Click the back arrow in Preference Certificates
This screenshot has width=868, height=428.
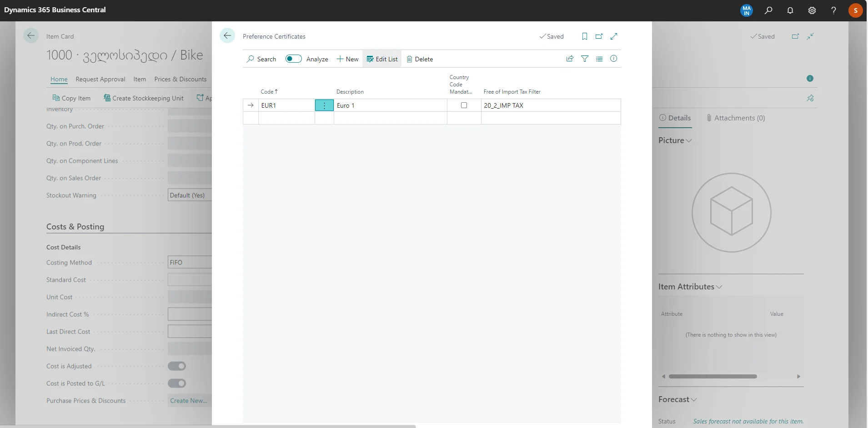pos(227,36)
